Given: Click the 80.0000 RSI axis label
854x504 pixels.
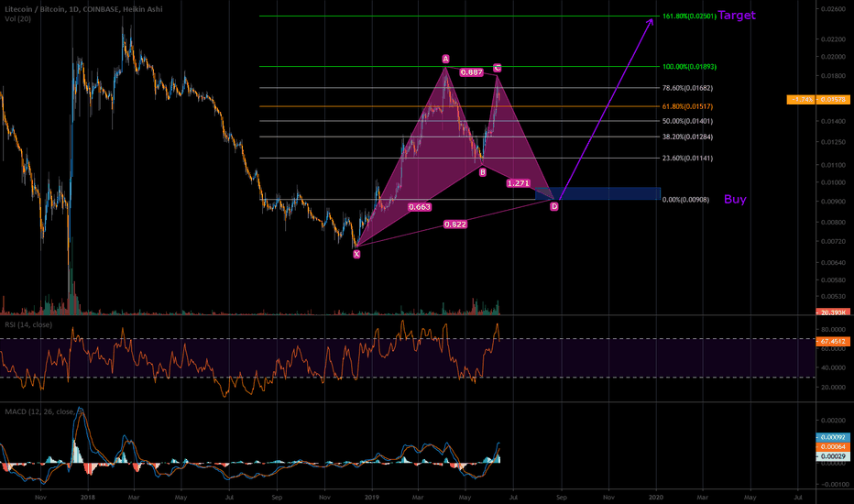Looking at the screenshot, I should tap(833, 330).
